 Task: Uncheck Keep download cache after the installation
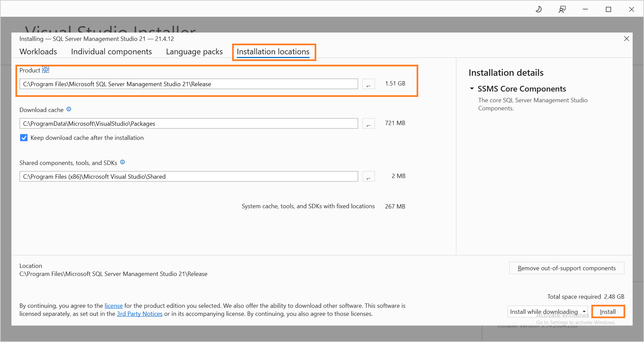click(x=23, y=137)
